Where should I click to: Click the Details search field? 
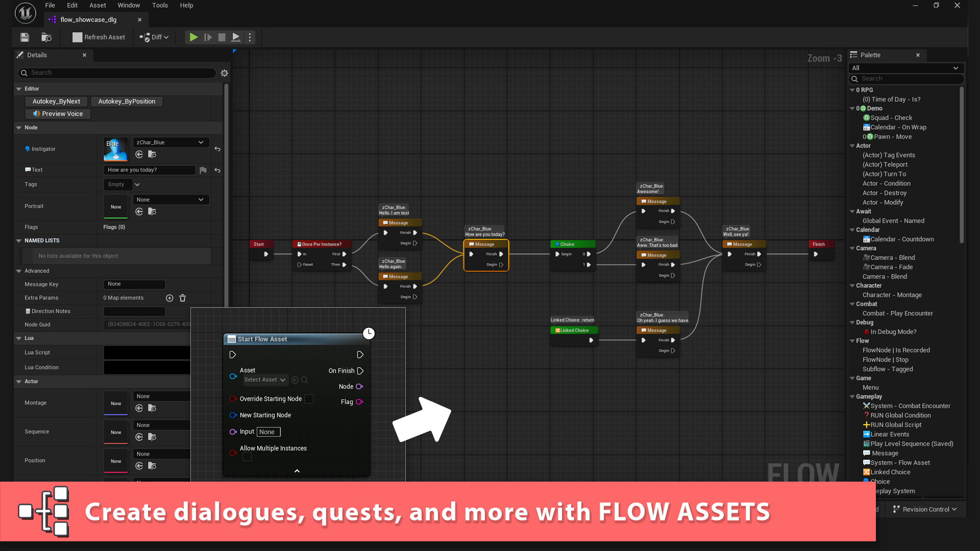[x=117, y=73]
